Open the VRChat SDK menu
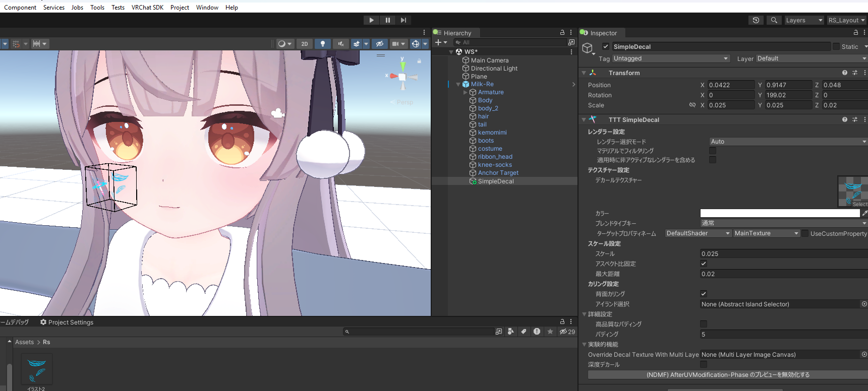The width and height of the screenshot is (868, 391). click(x=147, y=8)
